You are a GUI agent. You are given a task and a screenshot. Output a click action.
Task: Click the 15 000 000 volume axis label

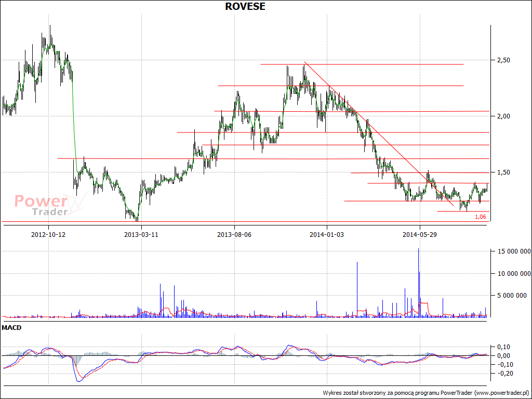tap(514, 251)
